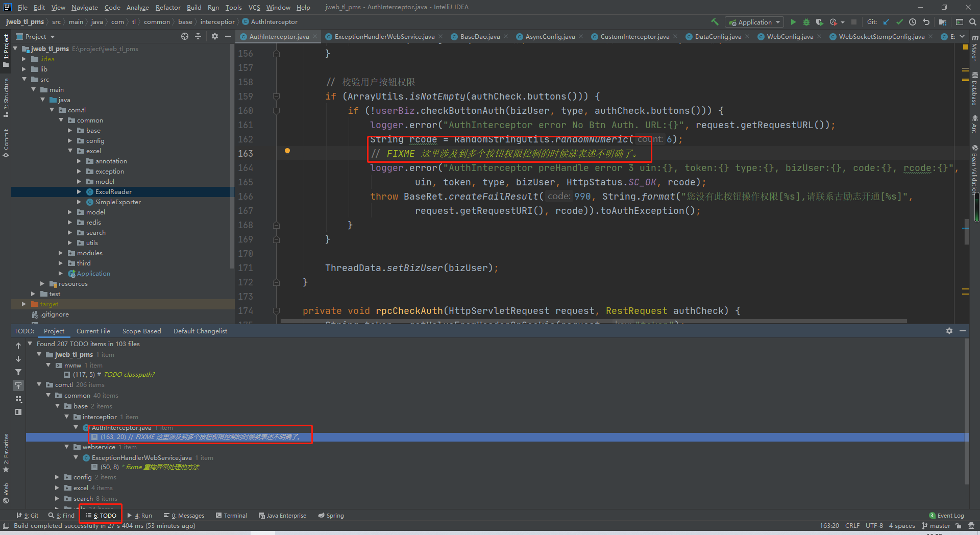Switch to the Current File TODO tab
The image size is (980, 535).
[x=93, y=331]
